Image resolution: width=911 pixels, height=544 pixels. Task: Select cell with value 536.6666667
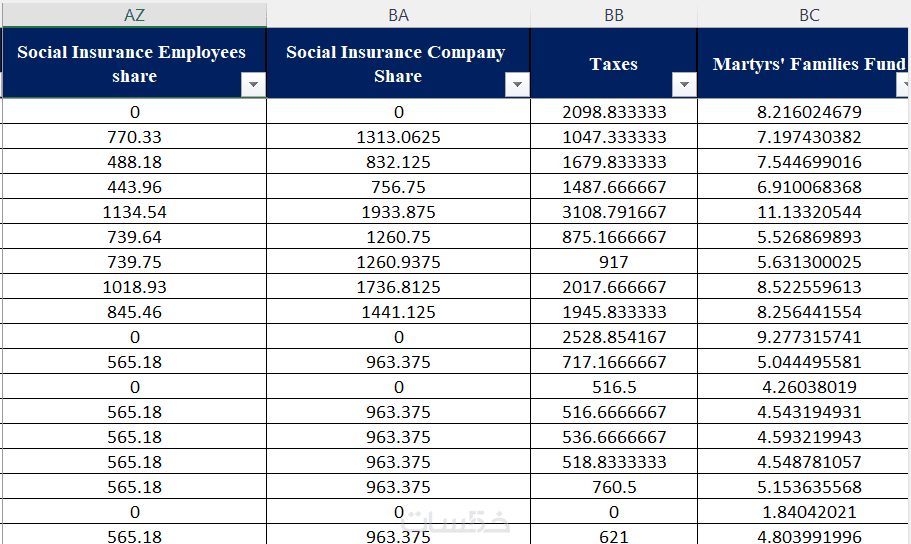(614, 436)
